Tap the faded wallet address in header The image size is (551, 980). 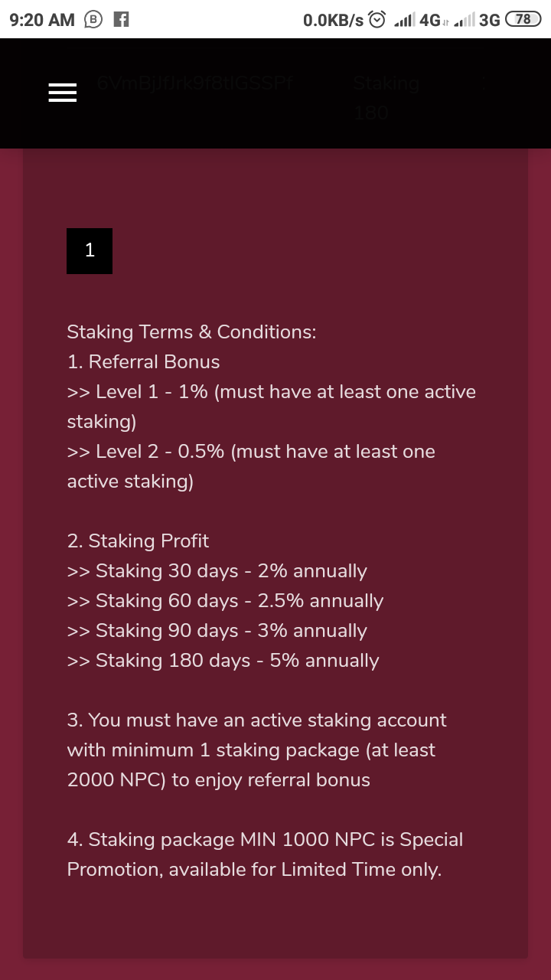click(195, 83)
